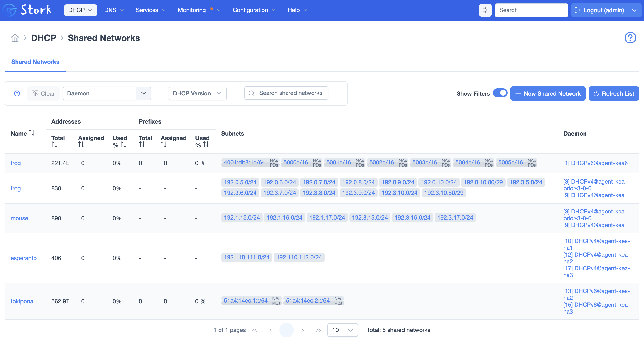Viewport: 644px width, 339px height.
Task: Select the Shared Networks tab
Action: 35,62
